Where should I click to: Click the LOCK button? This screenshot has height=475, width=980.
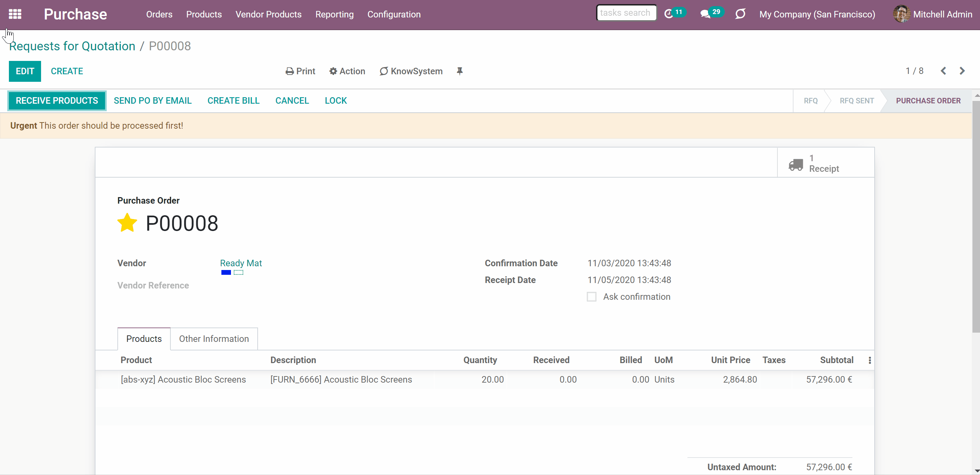tap(336, 101)
